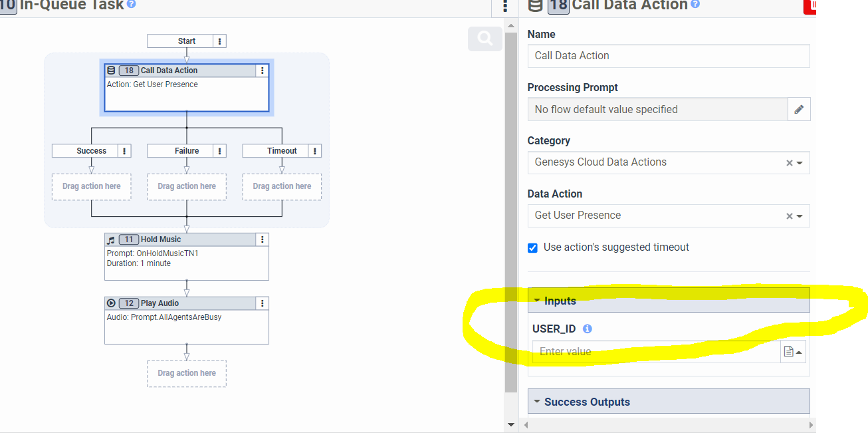Click properties panel scroll right arrow
The height and width of the screenshot is (437, 868).
[811, 424]
